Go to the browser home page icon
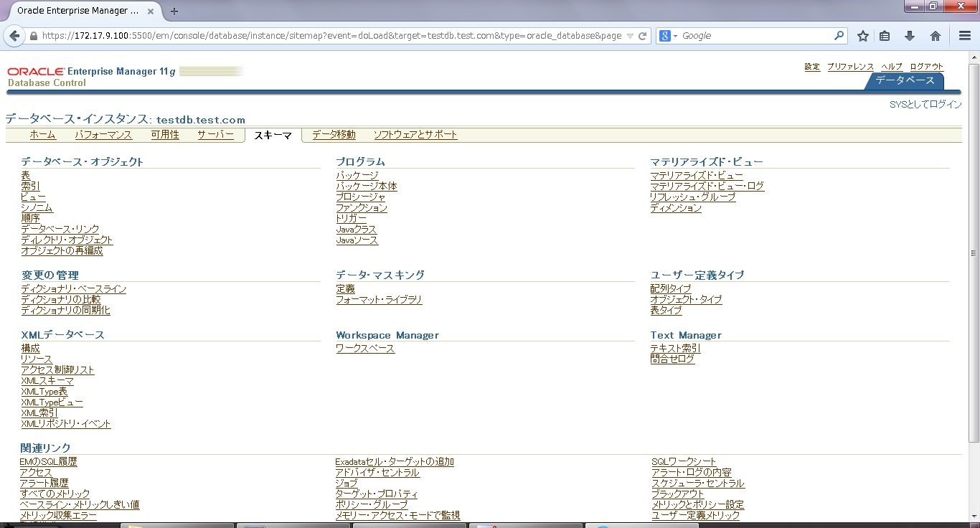 pyautogui.click(x=936, y=36)
